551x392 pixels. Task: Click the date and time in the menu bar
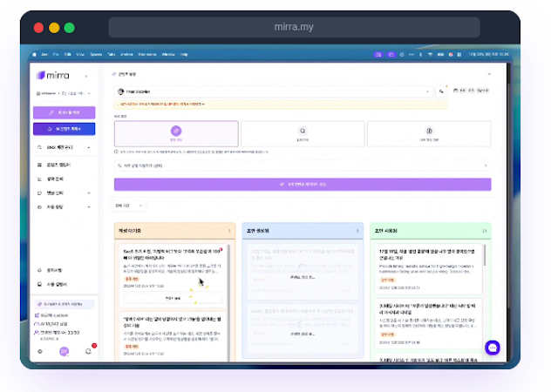coord(488,54)
